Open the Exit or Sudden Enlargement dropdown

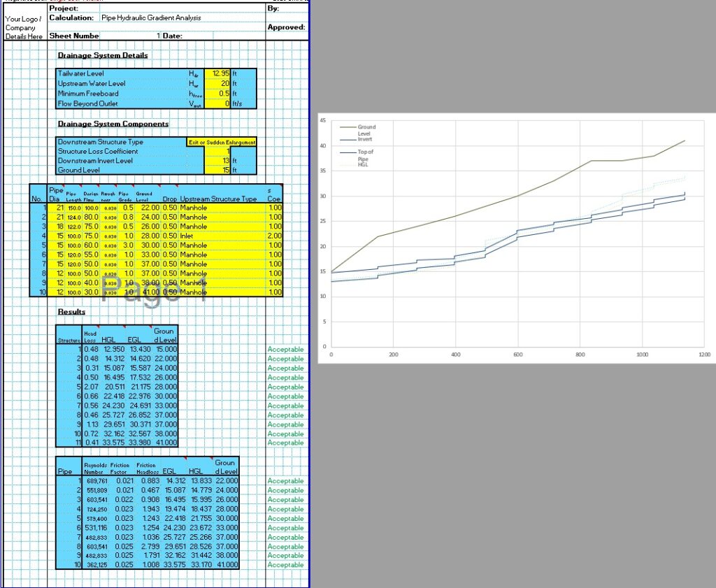(222, 142)
